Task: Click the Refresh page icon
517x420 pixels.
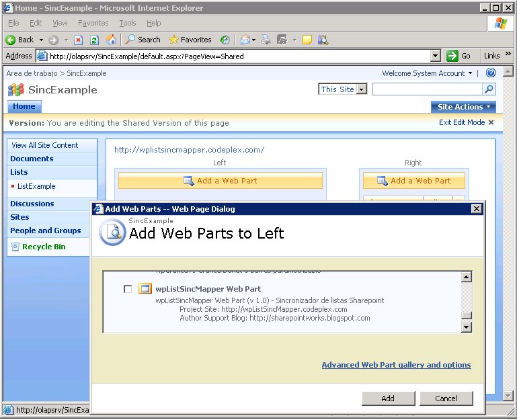Action: tap(94, 40)
